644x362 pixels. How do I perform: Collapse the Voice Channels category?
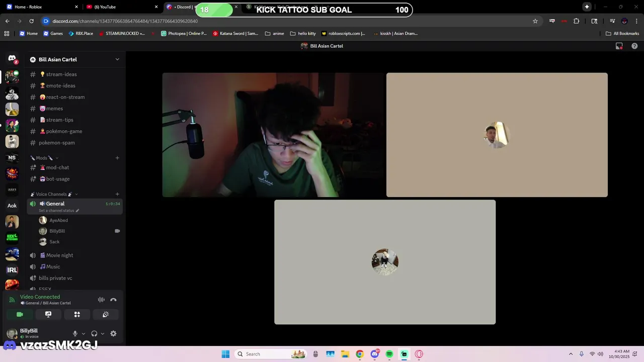[x=54, y=194]
